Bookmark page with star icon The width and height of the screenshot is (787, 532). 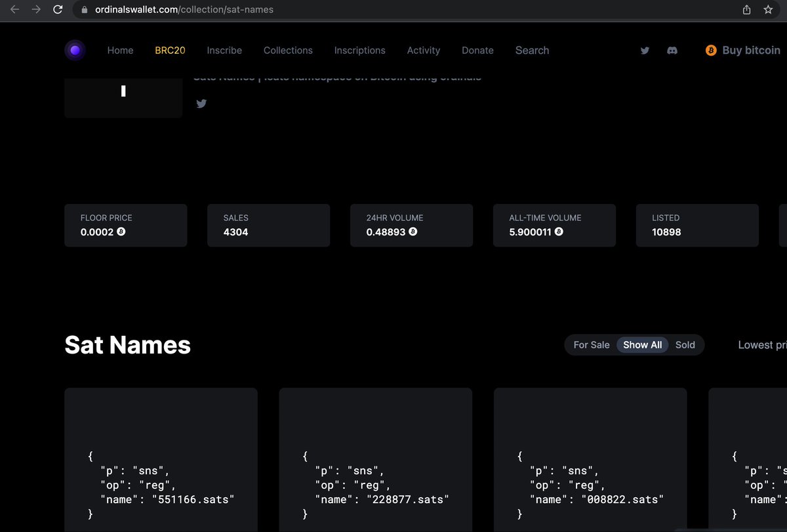(x=768, y=10)
